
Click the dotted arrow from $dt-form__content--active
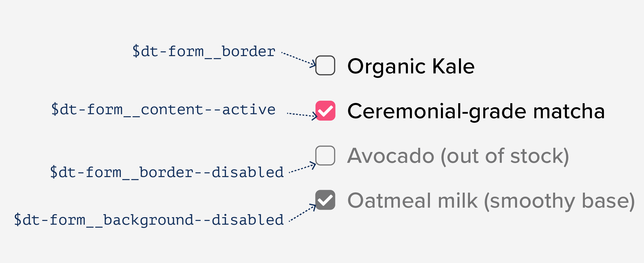coord(301,115)
